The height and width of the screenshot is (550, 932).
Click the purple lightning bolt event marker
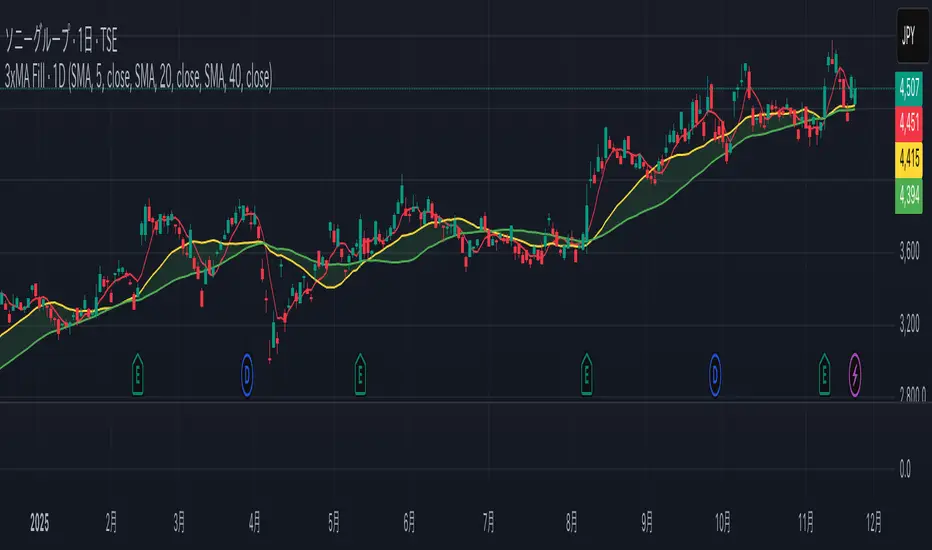coord(855,375)
